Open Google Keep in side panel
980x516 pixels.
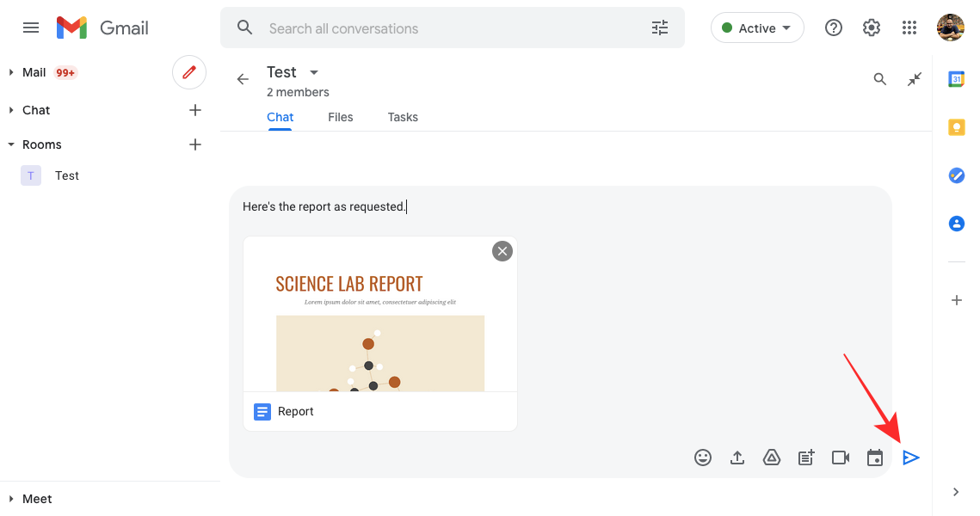[x=956, y=127]
